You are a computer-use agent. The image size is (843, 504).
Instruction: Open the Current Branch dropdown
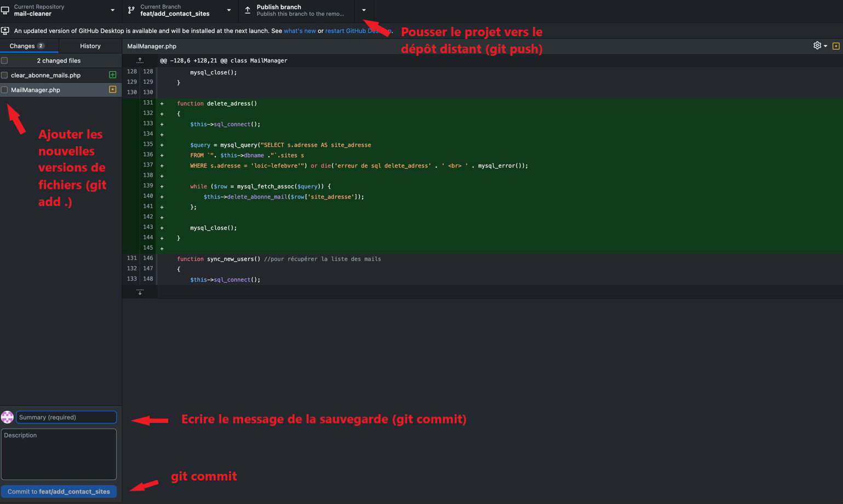coord(228,10)
